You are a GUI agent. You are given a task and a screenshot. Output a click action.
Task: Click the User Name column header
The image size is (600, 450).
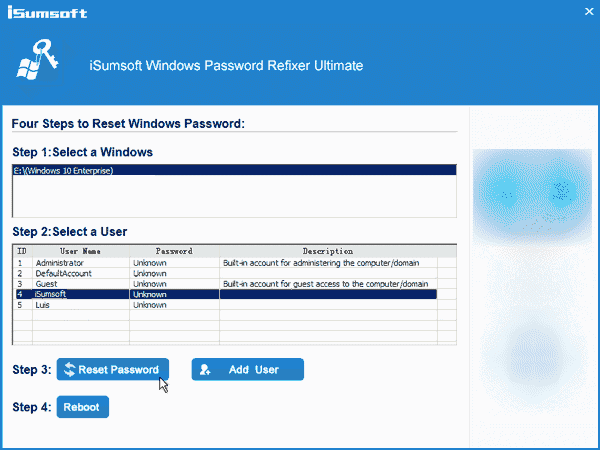81,251
